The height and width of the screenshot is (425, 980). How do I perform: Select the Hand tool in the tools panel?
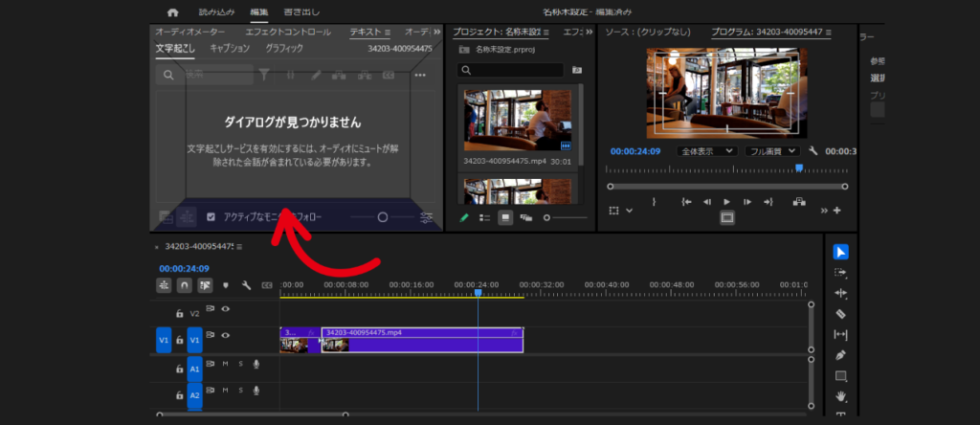tap(840, 396)
